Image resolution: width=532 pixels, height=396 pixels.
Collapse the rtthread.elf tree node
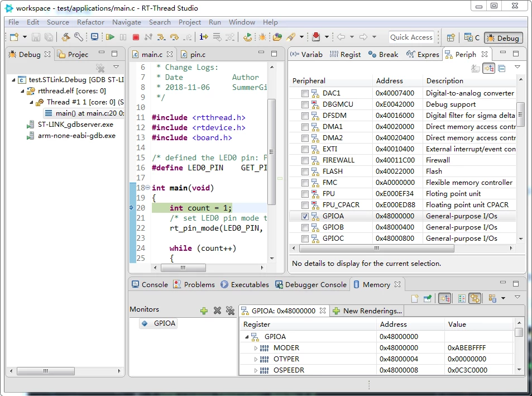click(22, 91)
